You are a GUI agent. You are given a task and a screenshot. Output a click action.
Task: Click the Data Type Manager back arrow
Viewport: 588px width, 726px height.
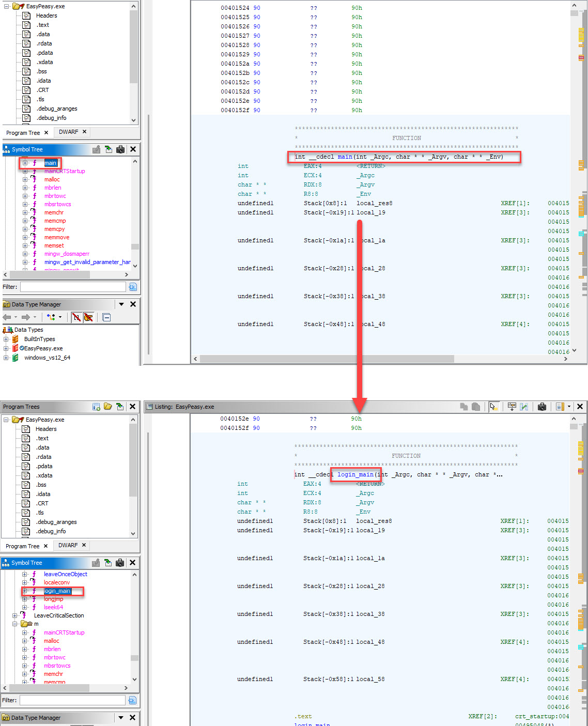pos(7,317)
